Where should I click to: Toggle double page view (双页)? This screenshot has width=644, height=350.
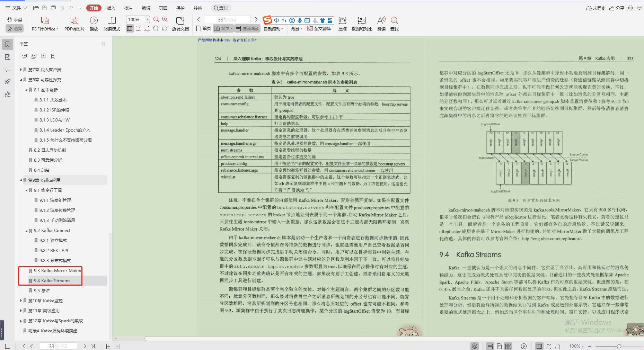(x=223, y=28)
